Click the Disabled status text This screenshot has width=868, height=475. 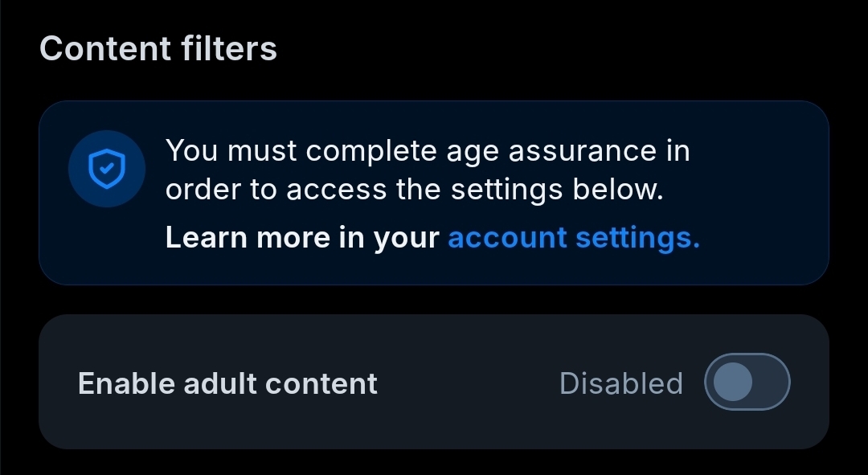(620, 383)
